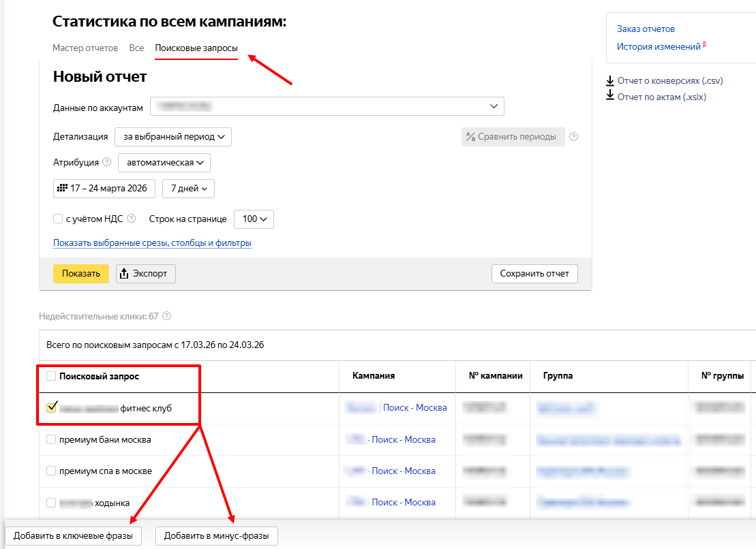
Task: Click the 'Добавить в ключевые фразы' button
Action: click(74, 535)
